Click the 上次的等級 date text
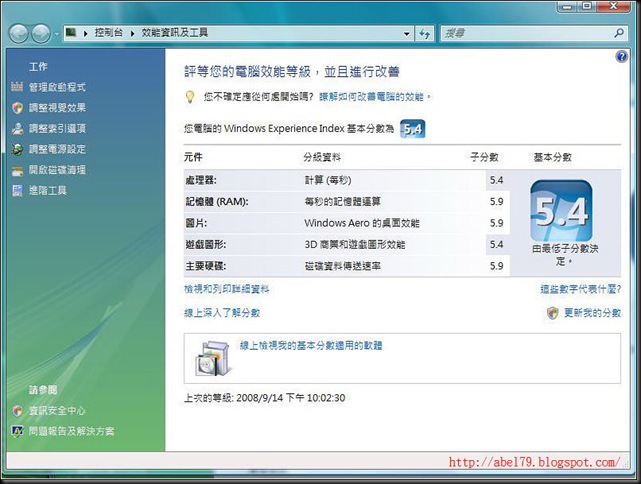This screenshot has width=641, height=484. [264, 398]
